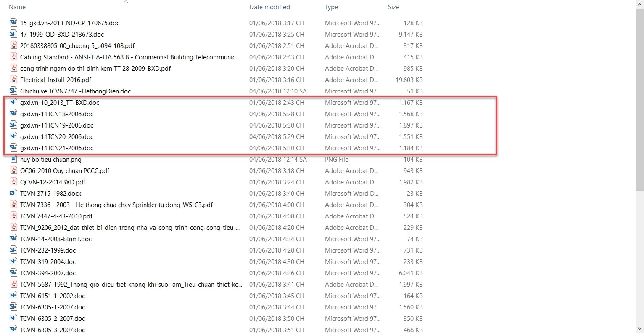Click the Word icon of TCVN-394-2007.doc

(13, 273)
